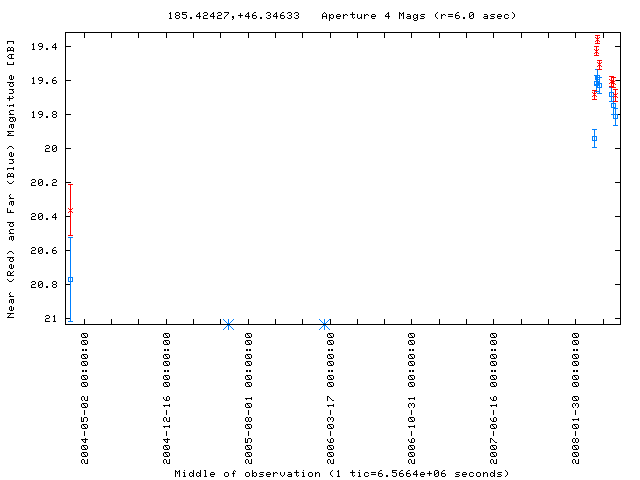The image size is (640, 480).
Task: Click the 'Aperture 4 Mags (r=6.0 asec)' title text
Action: [x=419, y=16]
